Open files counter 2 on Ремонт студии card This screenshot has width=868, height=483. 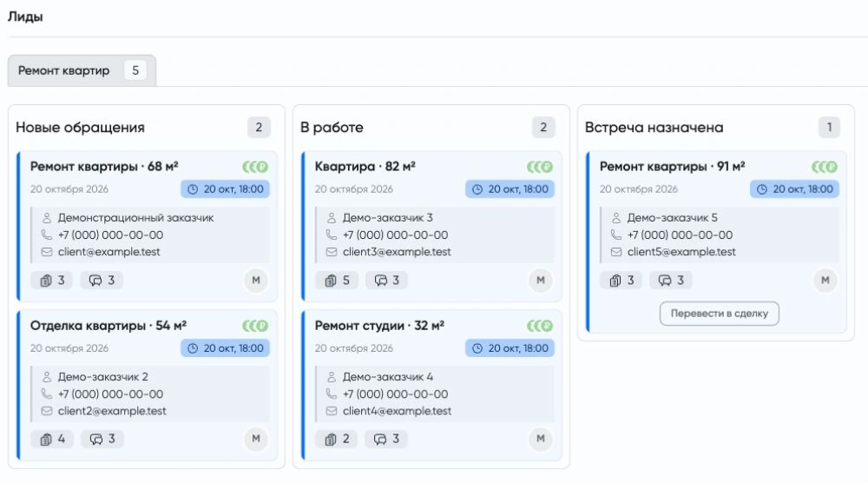(337, 439)
